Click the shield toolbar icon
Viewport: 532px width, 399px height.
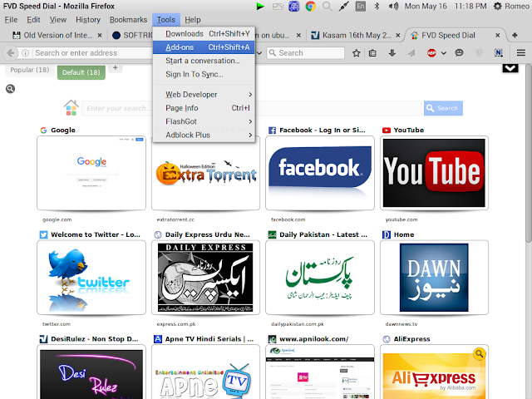[479, 53]
